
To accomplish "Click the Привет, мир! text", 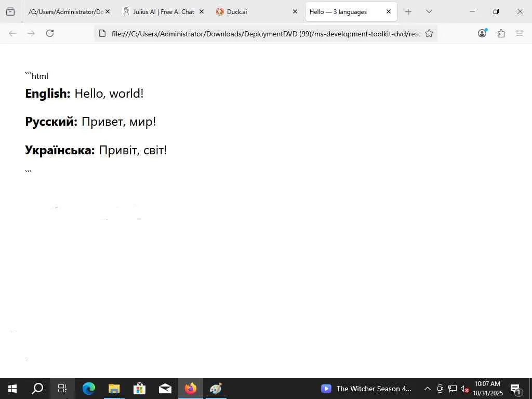I will point(119,122).
